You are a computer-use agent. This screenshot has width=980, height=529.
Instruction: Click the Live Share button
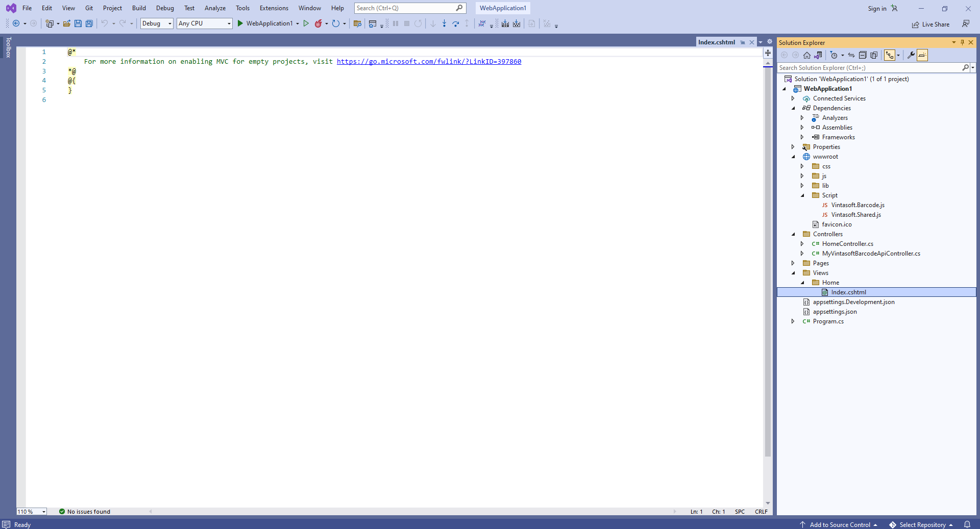pos(930,24)
